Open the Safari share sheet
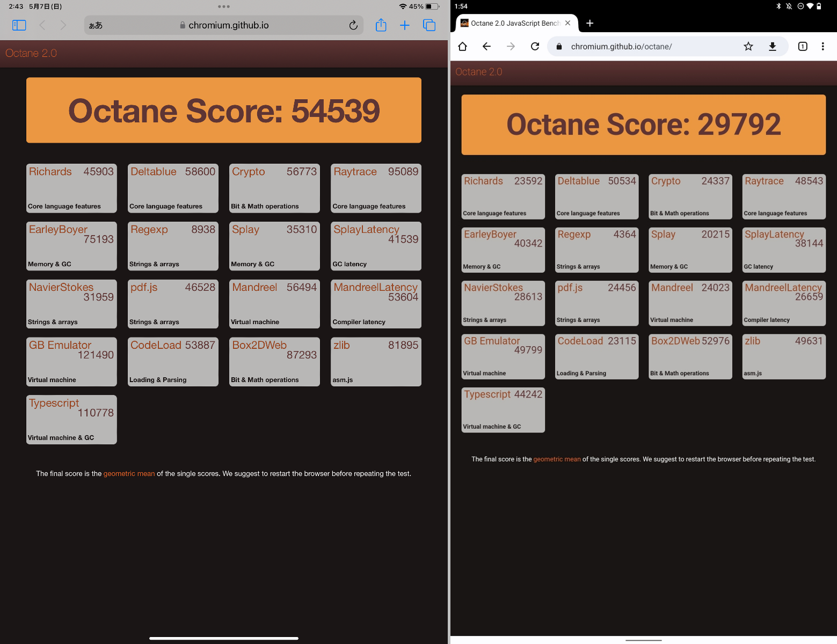 click(381, 25)
